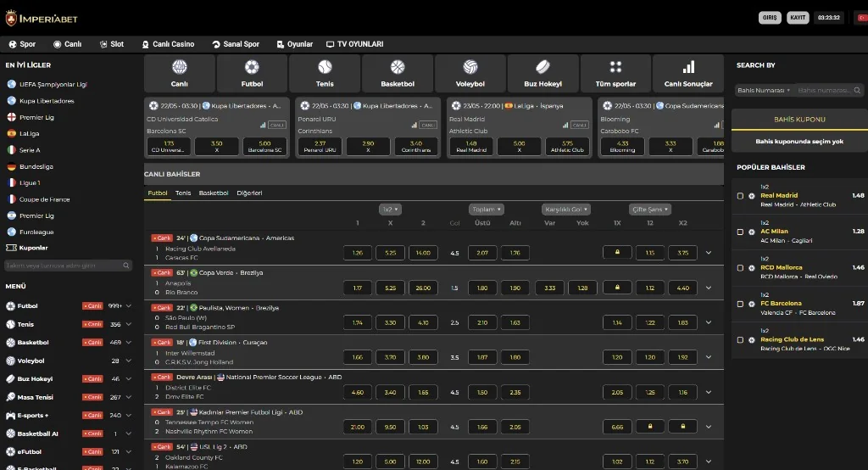Image resolution: width=868 pixels, height=470 pixels.
Task: Open the Canlı Casino main menu
Action: [168, 44]
